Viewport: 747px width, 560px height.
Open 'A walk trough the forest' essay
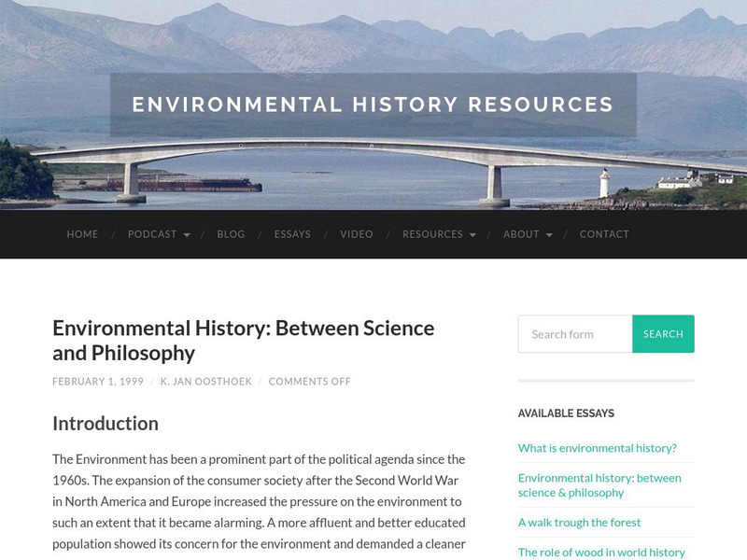(579, 523)
